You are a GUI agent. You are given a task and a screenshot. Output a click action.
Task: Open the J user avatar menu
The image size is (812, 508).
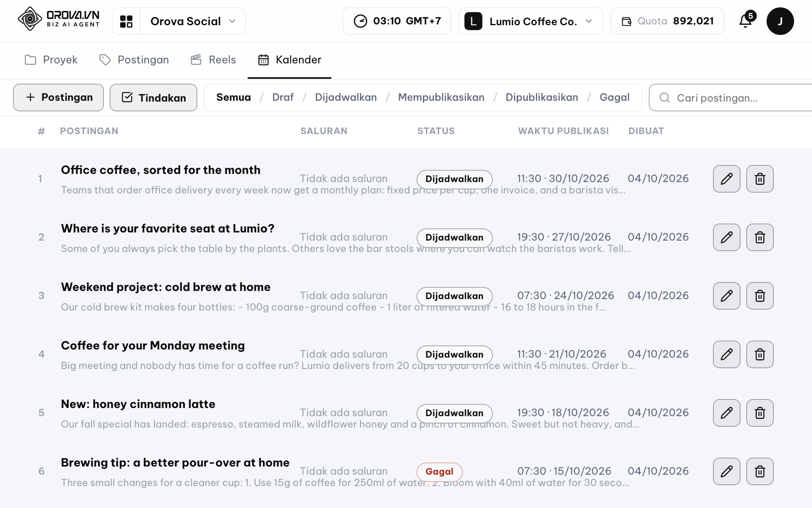tap(780, 21)
